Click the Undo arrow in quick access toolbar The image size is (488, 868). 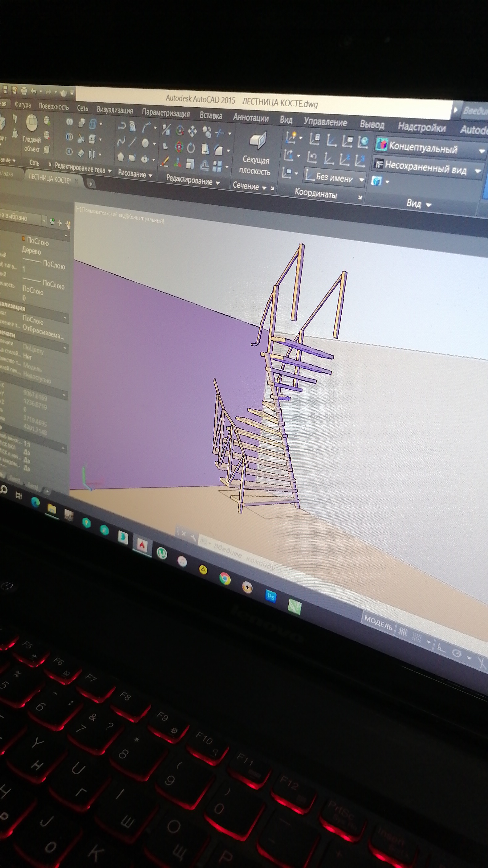click(34, 91)
